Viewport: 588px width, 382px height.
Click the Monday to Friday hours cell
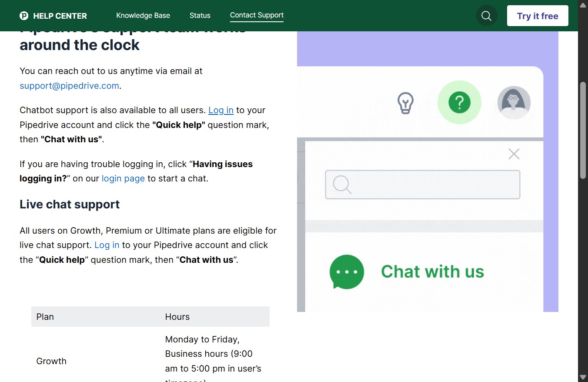[x=213, y=359]
